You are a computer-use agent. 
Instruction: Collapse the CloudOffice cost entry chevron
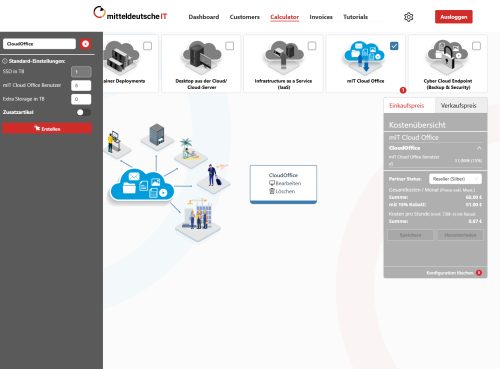pos(479,148)
